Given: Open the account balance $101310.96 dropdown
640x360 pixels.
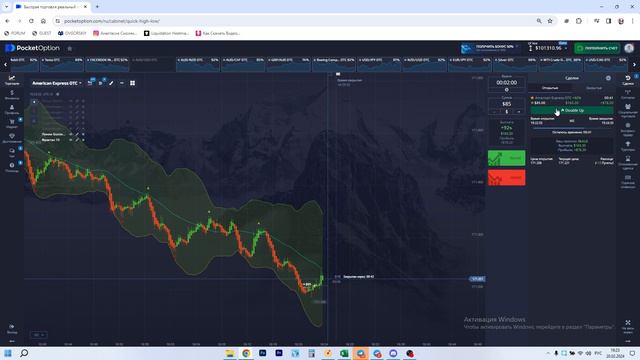Looking at the screenshot, I should pos(549,48).
